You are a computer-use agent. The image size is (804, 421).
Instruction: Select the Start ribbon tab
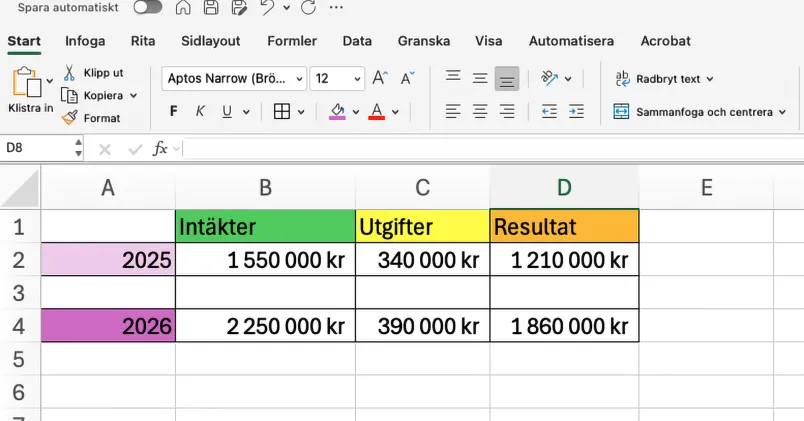point(24,41)
